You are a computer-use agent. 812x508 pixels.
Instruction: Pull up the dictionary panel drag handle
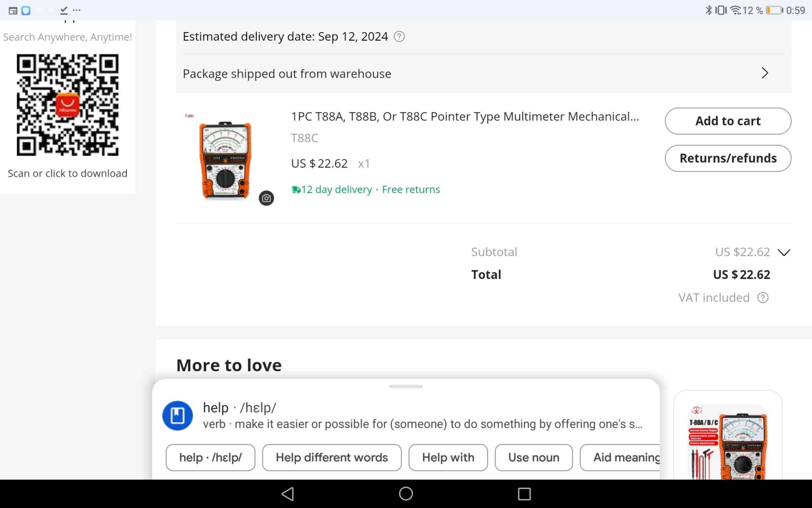[x=406, y=387]
